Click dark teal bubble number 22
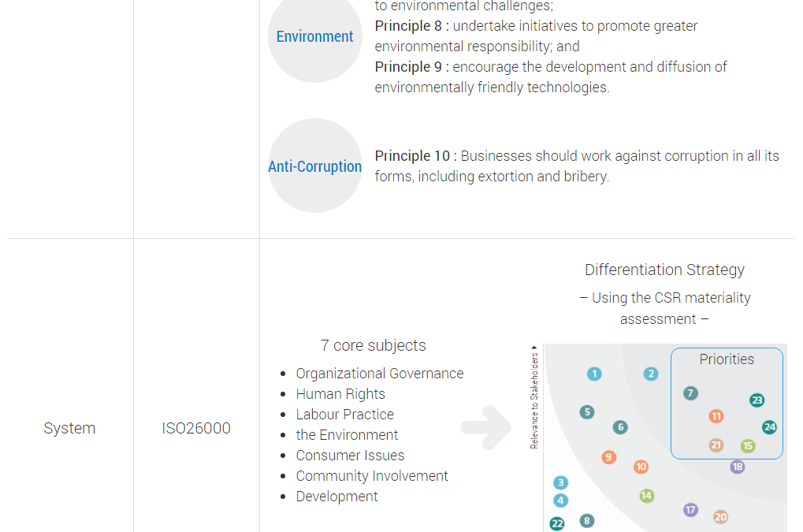The width and height of the screenshot is (803, 532). click(x=557, y=523)
